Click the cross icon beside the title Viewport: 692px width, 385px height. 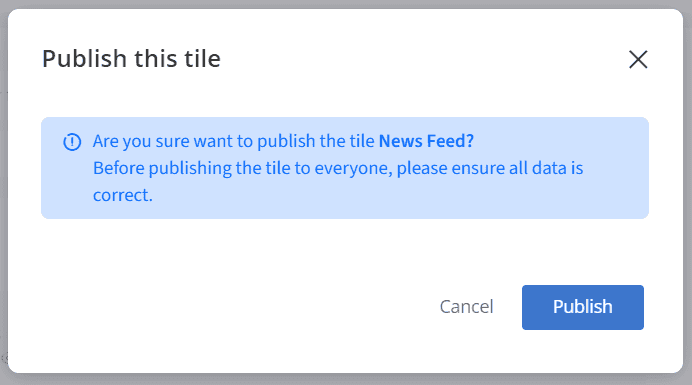[638, 59]
